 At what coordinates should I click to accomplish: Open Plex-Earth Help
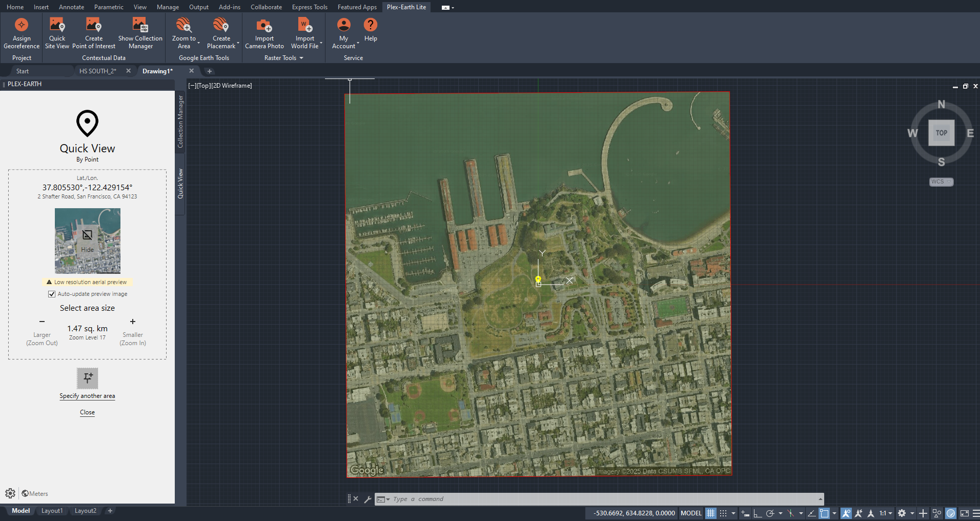pyautogui.click(x=371, y=30)
